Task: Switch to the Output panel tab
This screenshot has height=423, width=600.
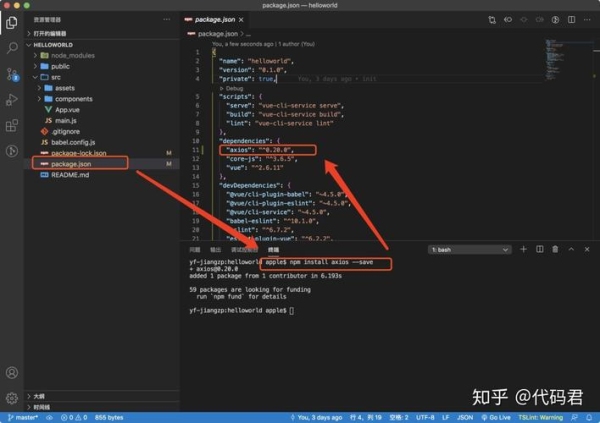Action: click(x=215, y=250)
